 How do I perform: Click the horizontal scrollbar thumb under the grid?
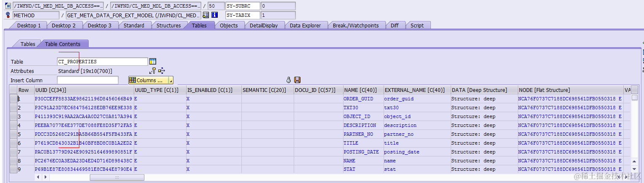[117, 177]
